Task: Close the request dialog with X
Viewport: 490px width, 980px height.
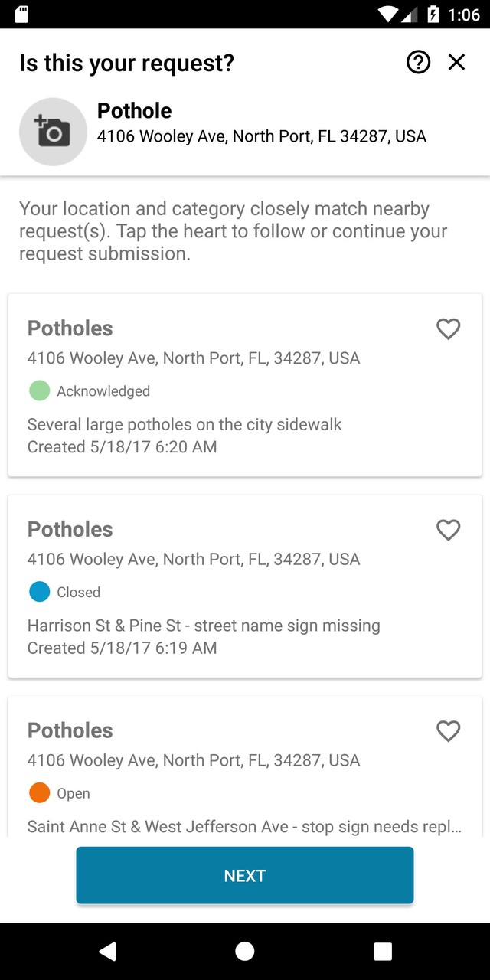Action: pos(456,62)
